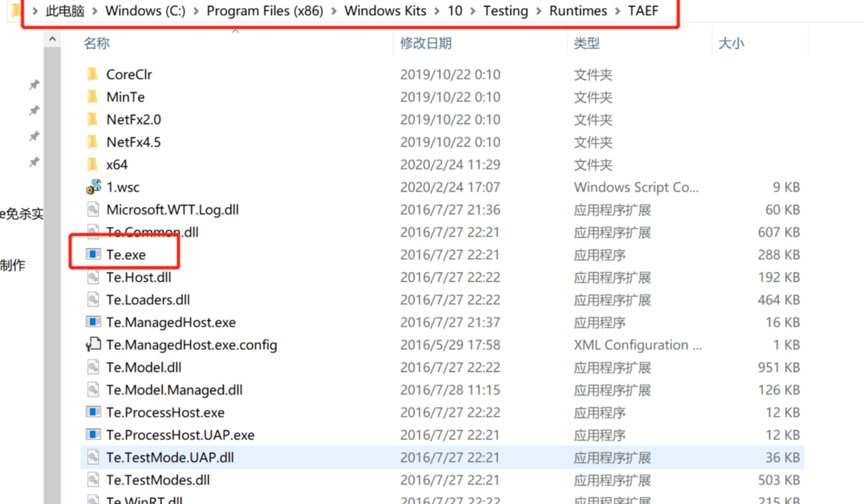Click the TAEF breadcrumb in the address bar
Image resolution: width=864 pixels, height=504 pixels.
(x=643, y=11)
